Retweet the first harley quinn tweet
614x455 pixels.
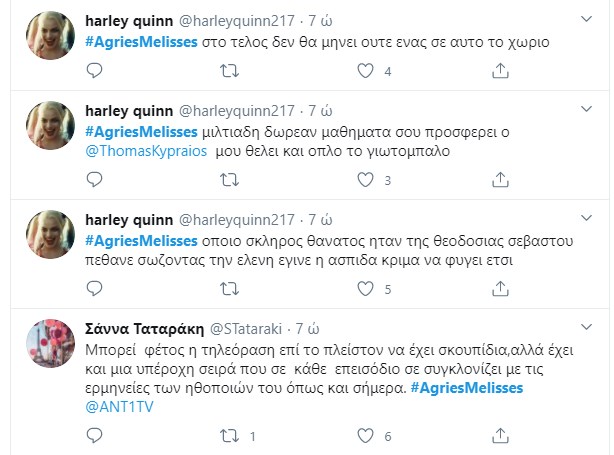(x=228, y=70)
